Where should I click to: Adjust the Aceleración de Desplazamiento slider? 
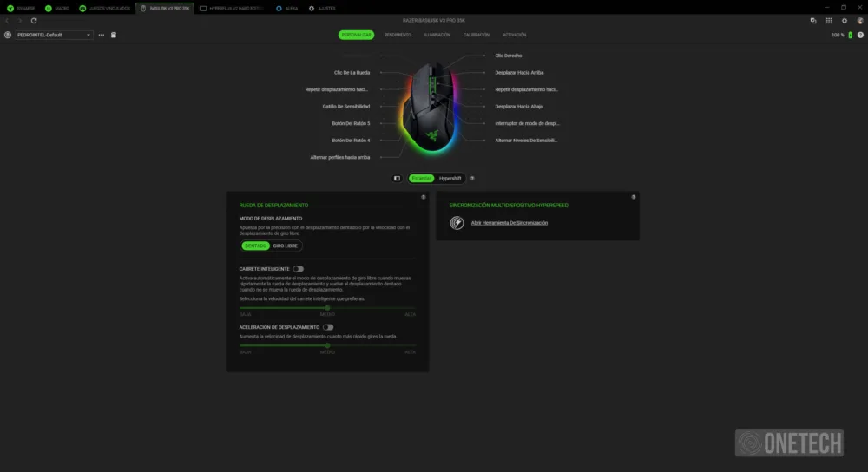point(327,345)
